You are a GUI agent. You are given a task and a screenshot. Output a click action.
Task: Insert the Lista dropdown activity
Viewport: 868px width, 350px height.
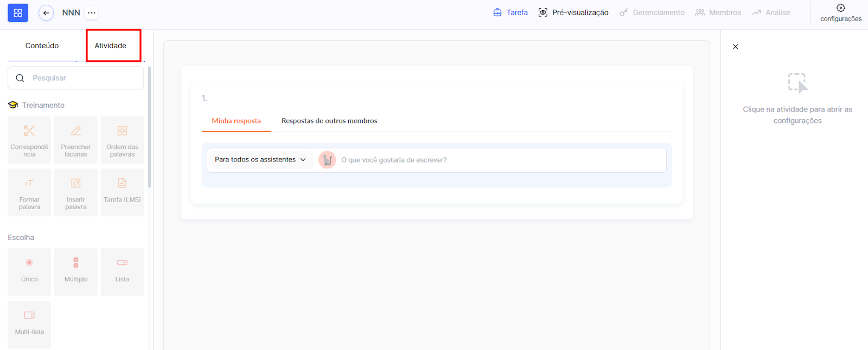click(122, 271)
